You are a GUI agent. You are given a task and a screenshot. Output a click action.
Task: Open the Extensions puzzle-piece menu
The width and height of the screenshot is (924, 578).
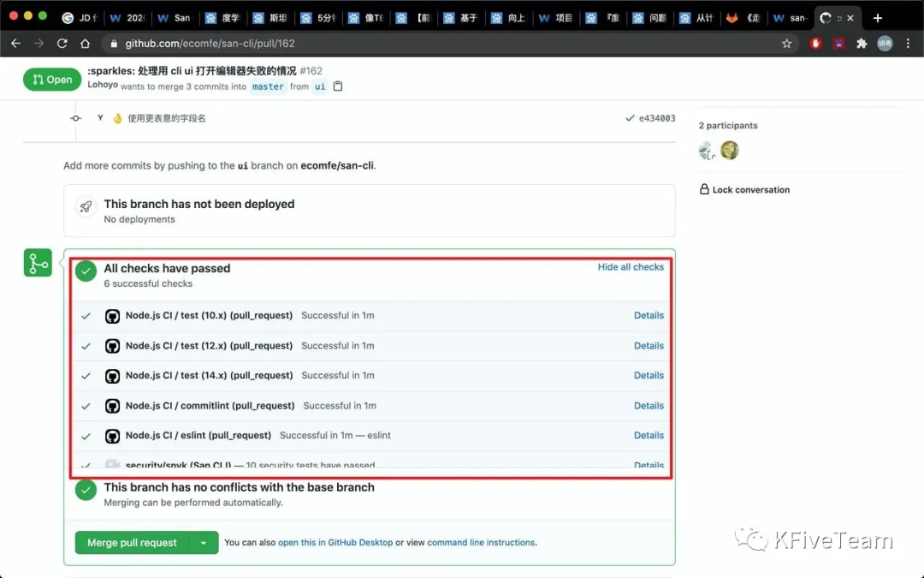pyautogui.click(x=862, y=44)
